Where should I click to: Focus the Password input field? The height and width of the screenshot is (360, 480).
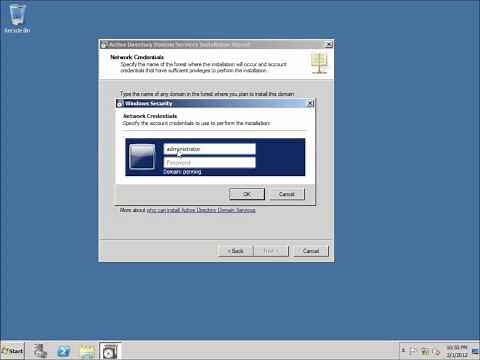pyautogui.click(x=210, y=162)
